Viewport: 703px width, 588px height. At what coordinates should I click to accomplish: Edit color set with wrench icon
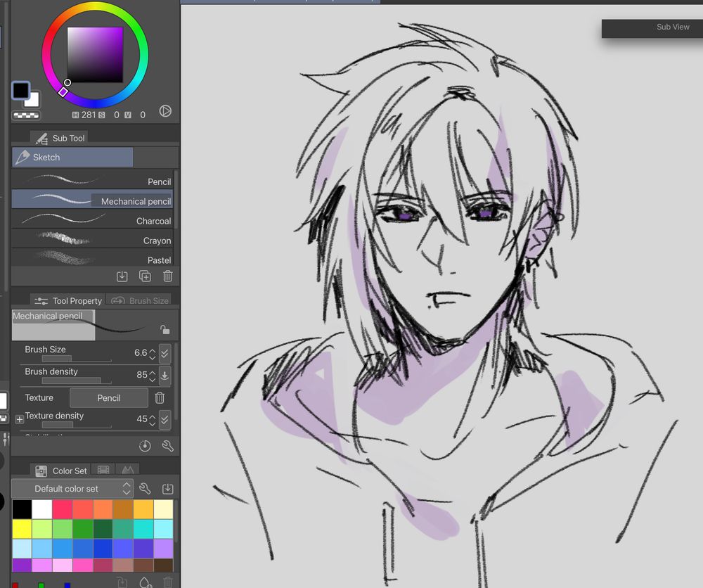(x=145, y=488)
